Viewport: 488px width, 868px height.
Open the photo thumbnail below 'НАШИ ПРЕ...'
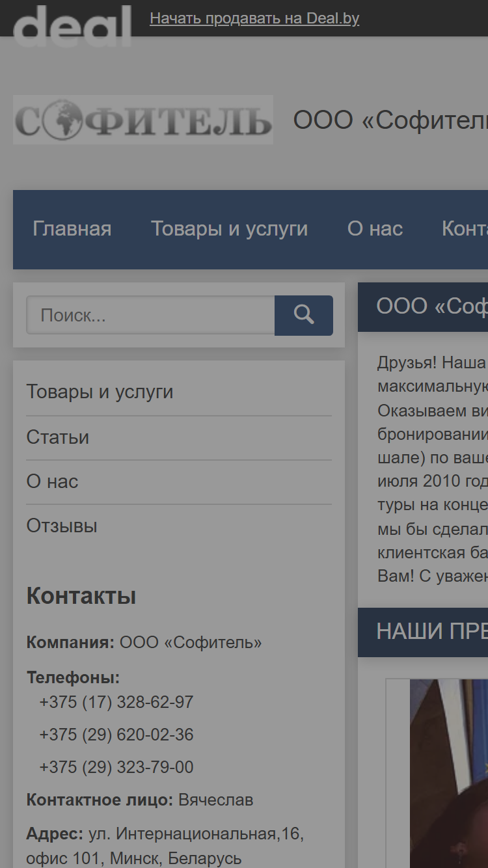(x=449, y=773)
